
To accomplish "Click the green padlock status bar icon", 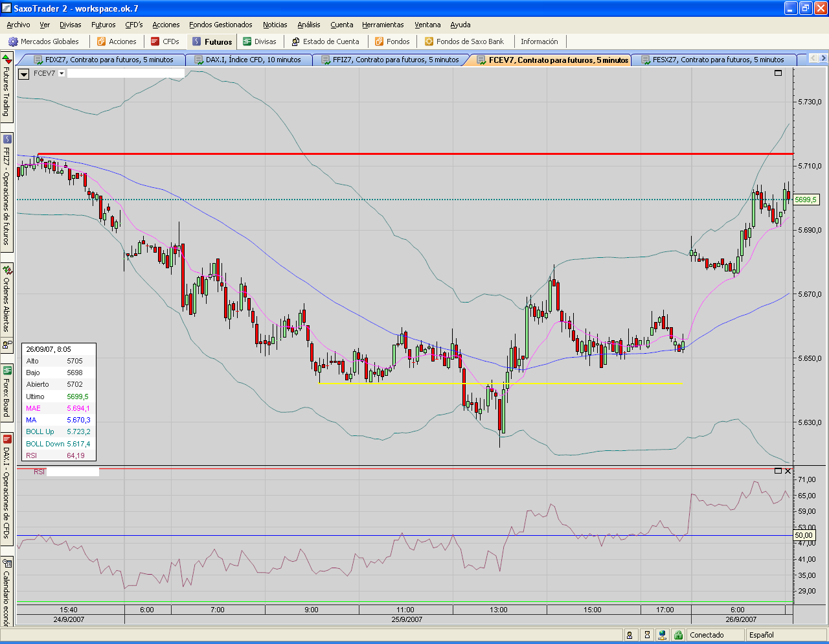I will (x=677, y=635).
